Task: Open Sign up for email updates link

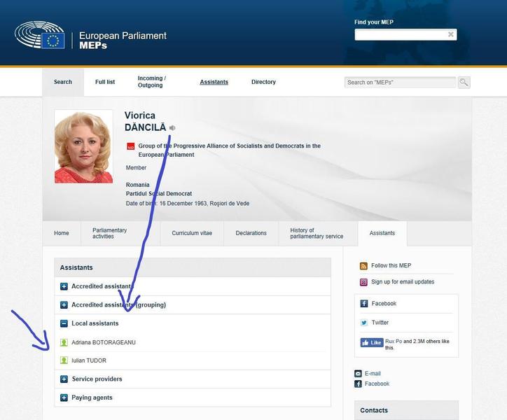Action: tap(403, 281)
